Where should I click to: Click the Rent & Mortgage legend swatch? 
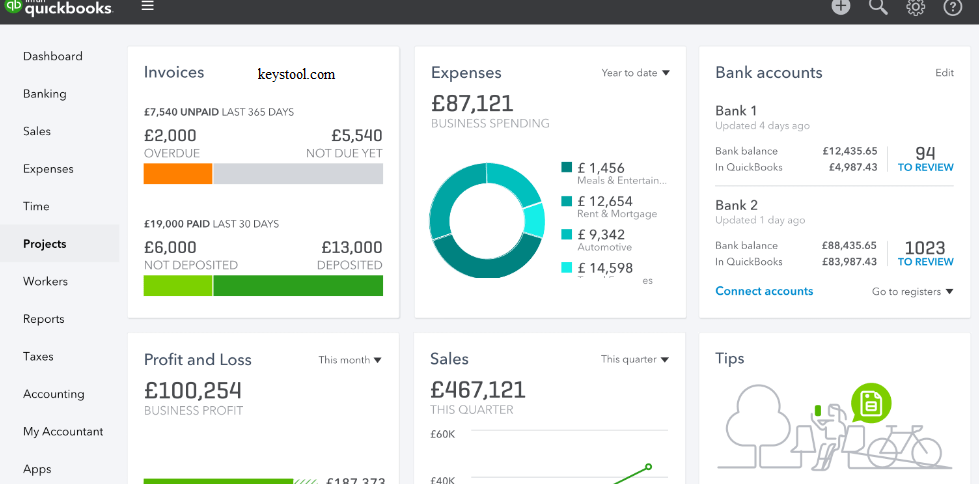point(566,201)
